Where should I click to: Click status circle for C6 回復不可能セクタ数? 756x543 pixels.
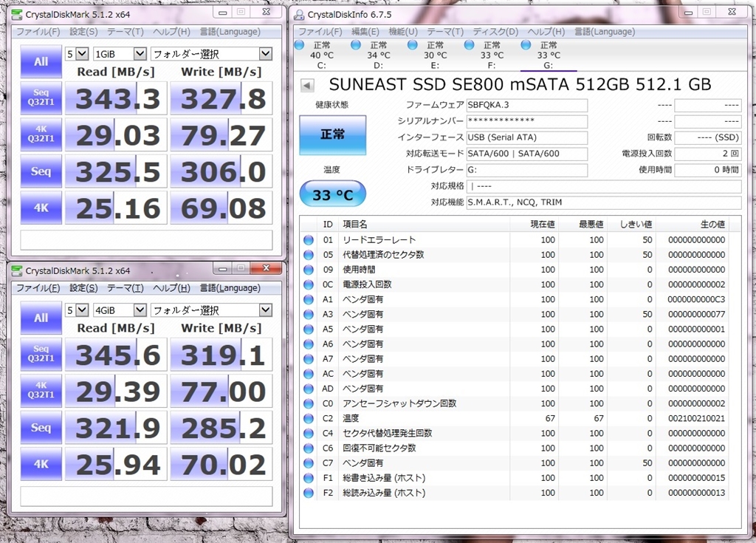tap(309, 448)
